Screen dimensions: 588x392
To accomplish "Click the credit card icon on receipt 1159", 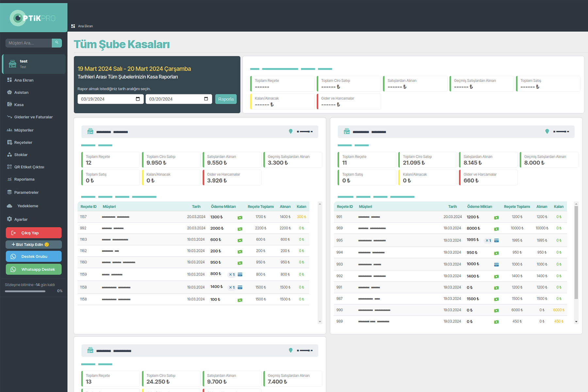I will [240, 274].
